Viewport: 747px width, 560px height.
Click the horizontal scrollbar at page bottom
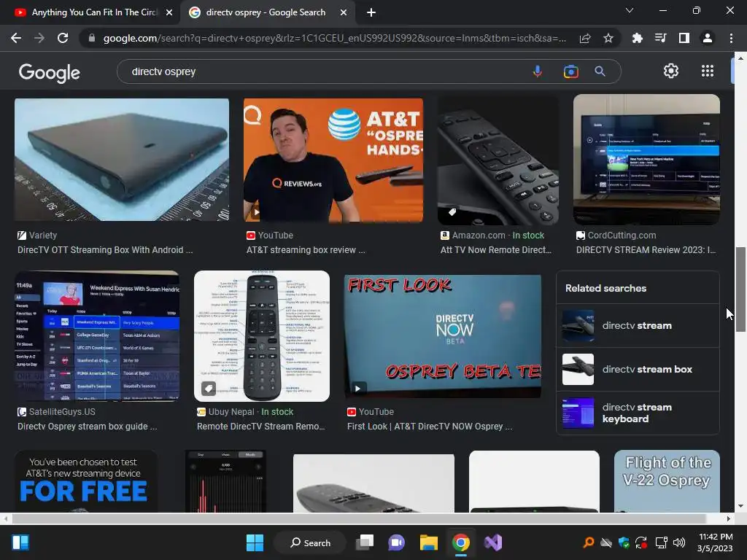tap(359, 518)
